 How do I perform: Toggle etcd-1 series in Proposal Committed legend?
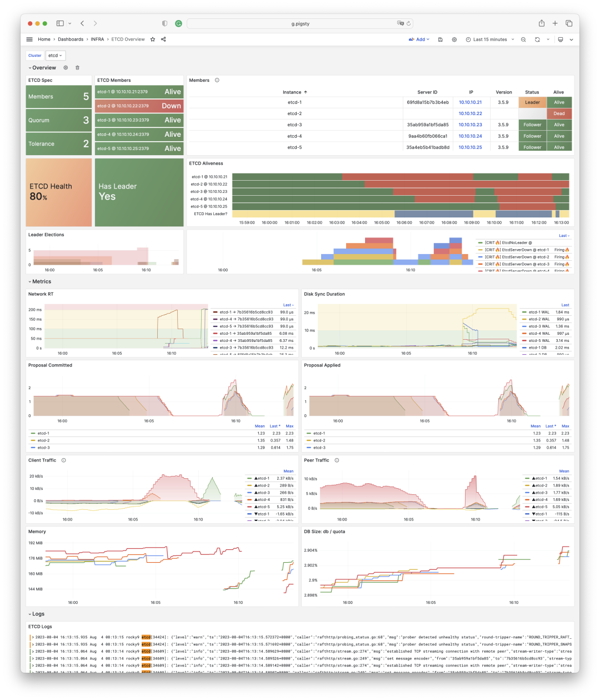pyautogui.click(x=43, y=433)
